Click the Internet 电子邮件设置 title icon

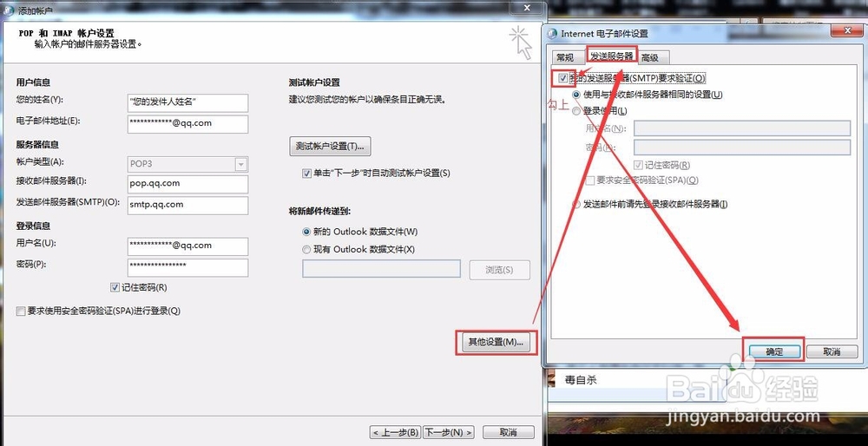tap(552, 34)
